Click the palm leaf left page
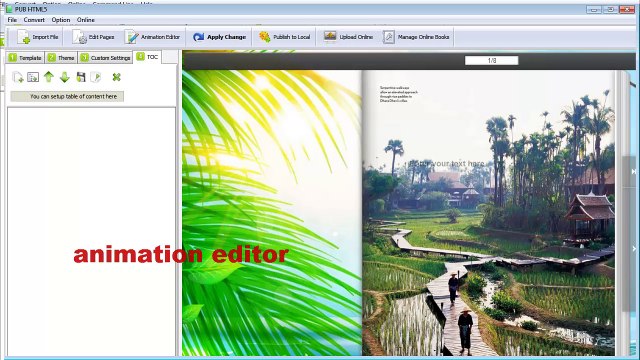The image size is (640, 360). point(272,213)
